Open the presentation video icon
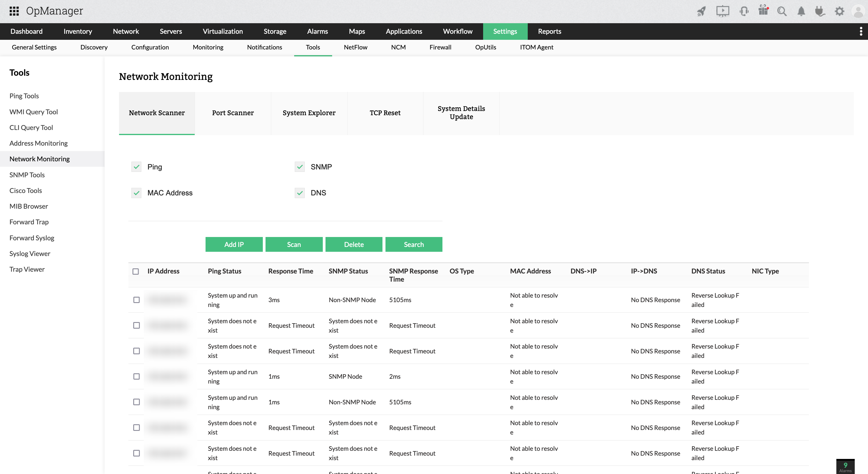Viewport: 868px width, 474px height. (722, 11)
